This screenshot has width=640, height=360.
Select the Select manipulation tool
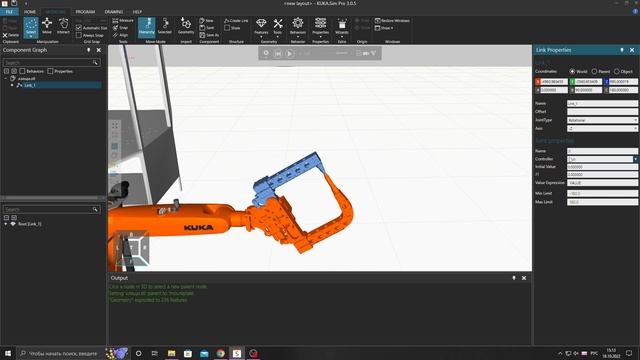[31, 27]
